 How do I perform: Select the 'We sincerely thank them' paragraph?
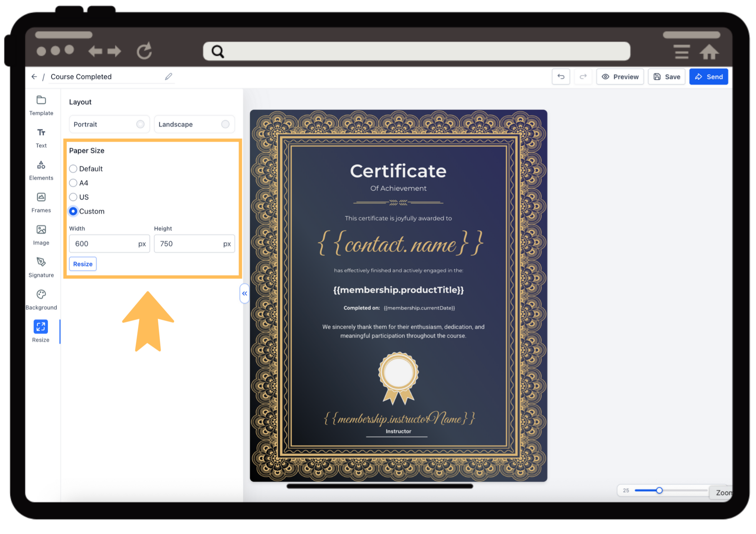tap(403, 331)
